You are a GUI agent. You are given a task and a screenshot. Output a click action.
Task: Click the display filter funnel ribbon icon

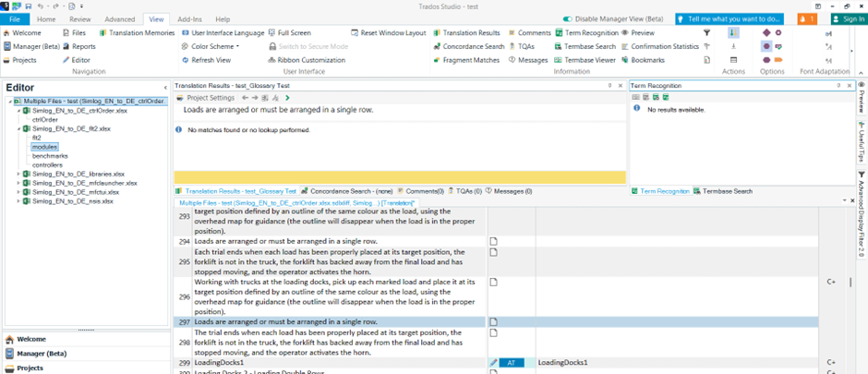tap(706, 33)
